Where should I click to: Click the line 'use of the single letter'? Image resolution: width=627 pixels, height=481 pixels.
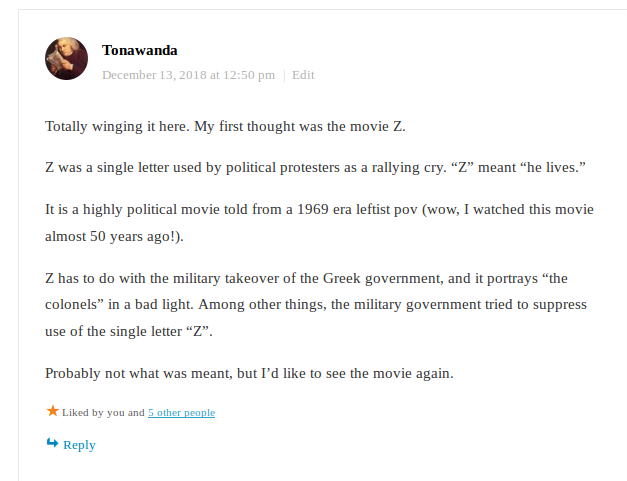coord(114,331)
